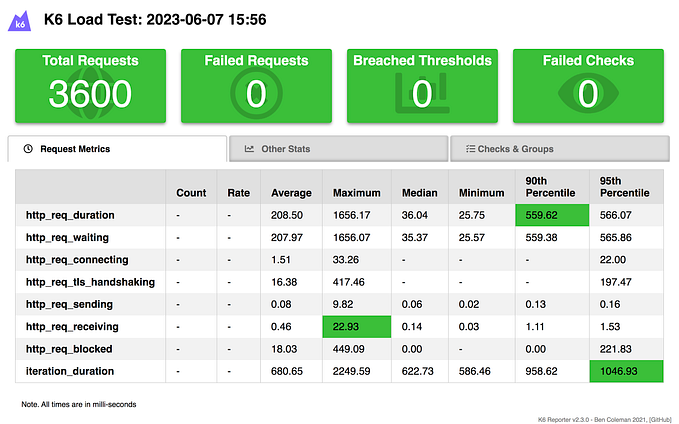Click the chart icon on Other Stats tab
Viewport: 679px width, 424px height.
coord(249,149)
